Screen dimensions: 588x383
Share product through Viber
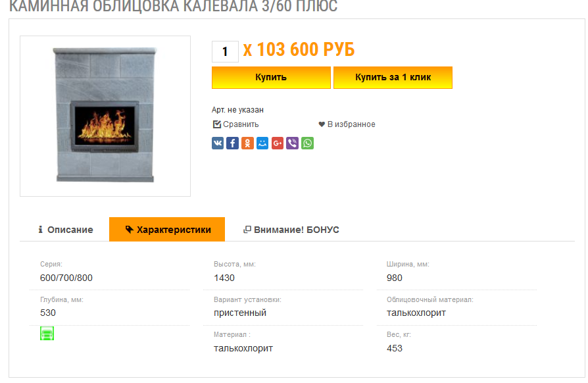[293, 143]
